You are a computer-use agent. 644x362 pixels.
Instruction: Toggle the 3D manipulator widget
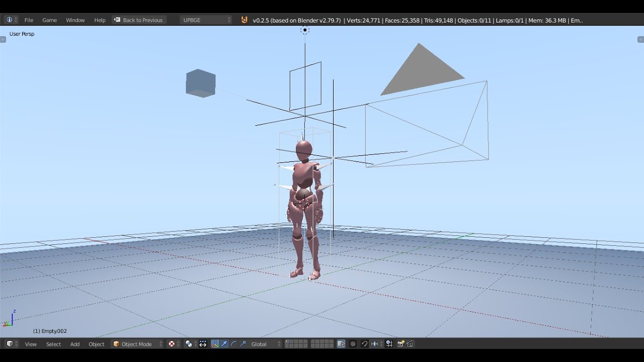[x=215, y=344]
